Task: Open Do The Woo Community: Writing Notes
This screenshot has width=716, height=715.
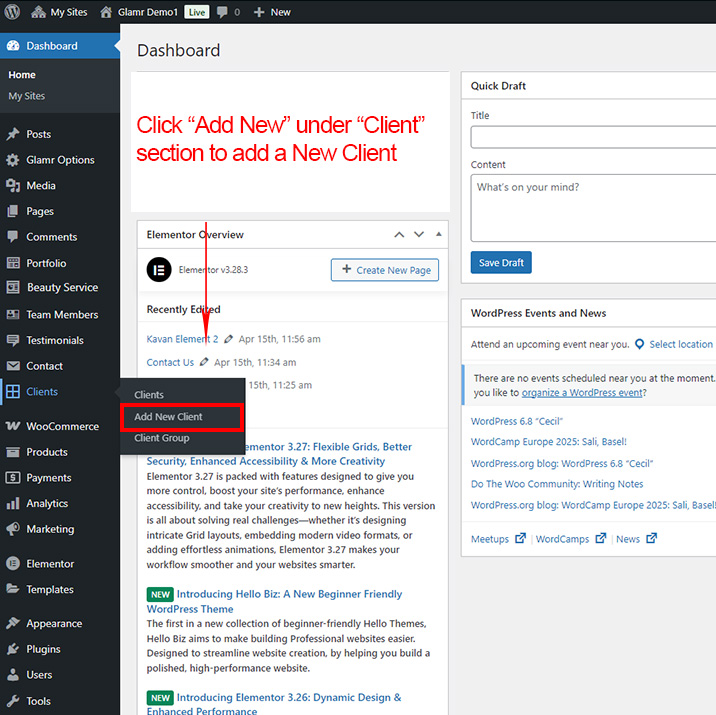Action: 557,484
